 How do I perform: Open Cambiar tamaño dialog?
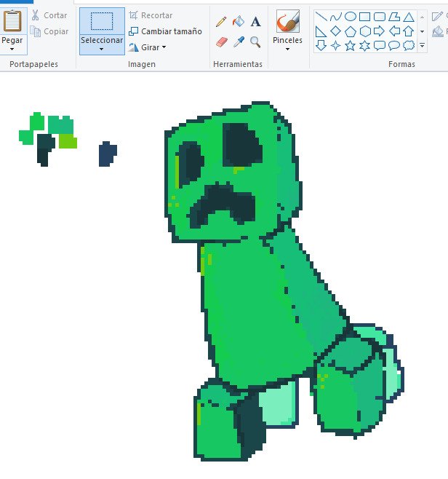click(x=165, y=31)
